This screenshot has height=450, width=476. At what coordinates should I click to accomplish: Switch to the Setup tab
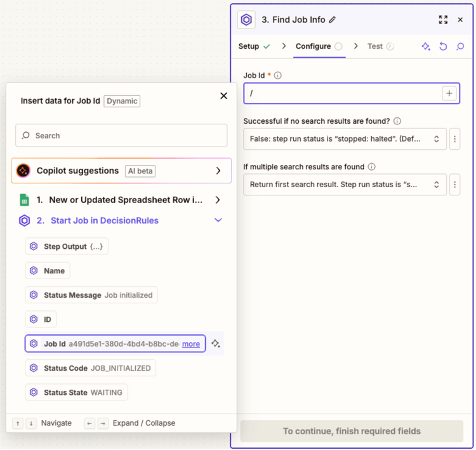[254, 46]
